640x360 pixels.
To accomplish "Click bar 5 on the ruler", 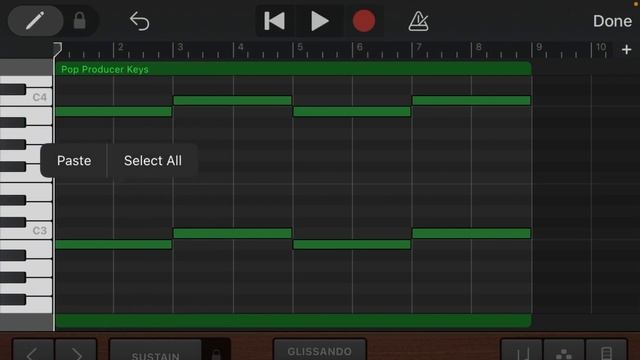I will pos(300,47).
